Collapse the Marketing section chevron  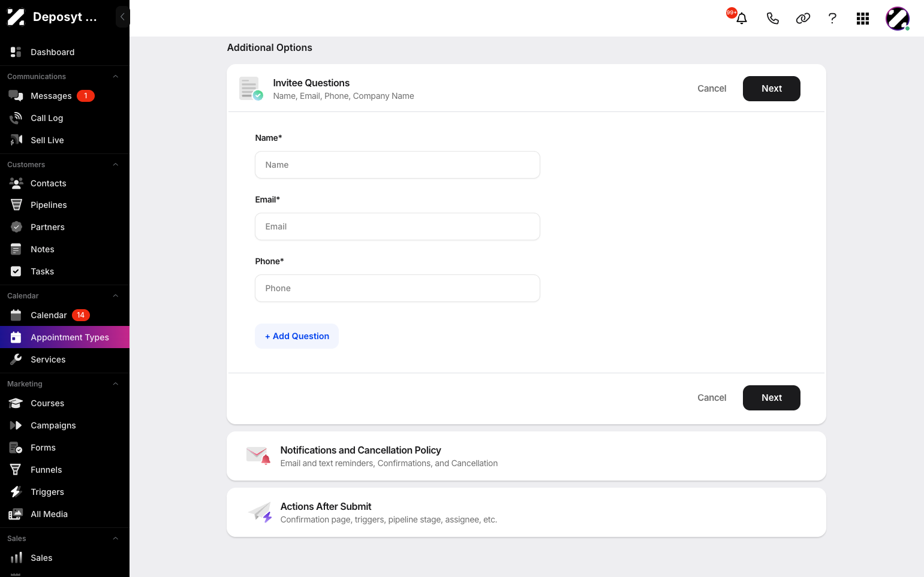116,384
